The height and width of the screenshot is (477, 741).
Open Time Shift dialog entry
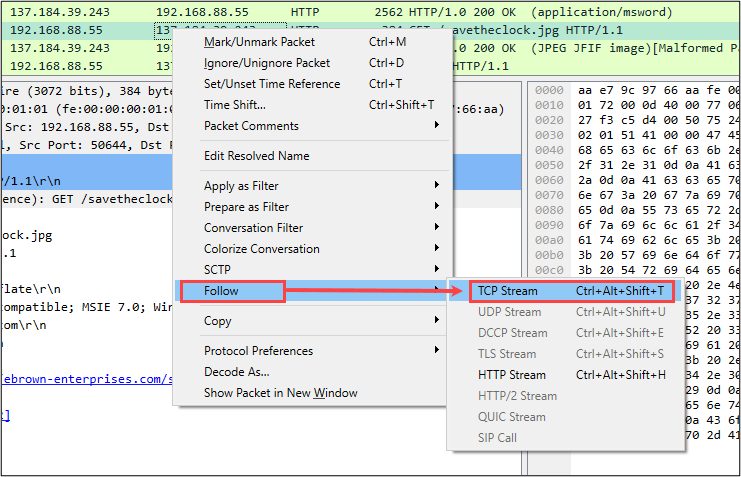click(235, 105)
